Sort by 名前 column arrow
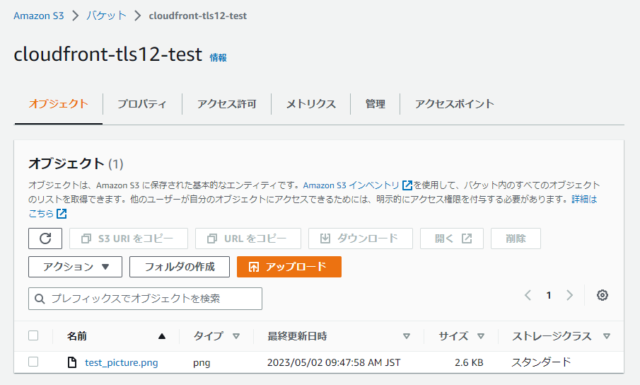The width and height of the screenshot is (640, 385). 162,336
